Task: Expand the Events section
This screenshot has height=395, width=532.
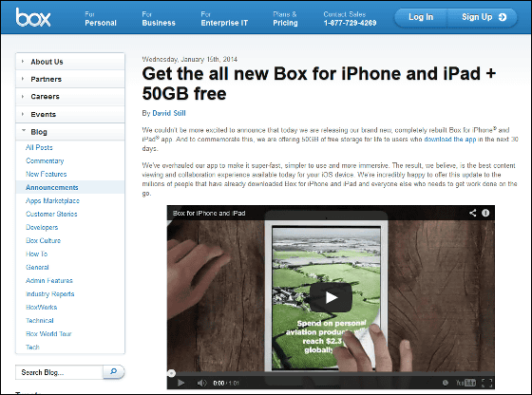Action: [x=70, y=114]
